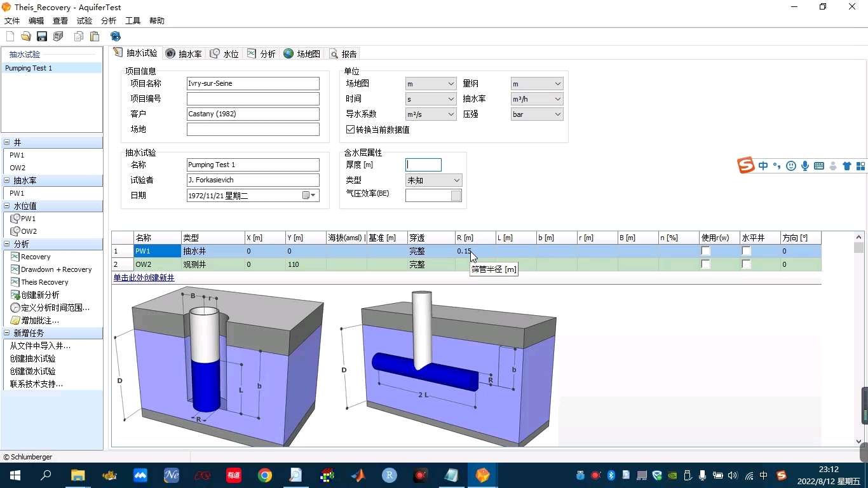868x488 pixels.
Task: Click the shirt skin icon on Sogou bar
Action: pyautogui.click(x=847, y=166)
